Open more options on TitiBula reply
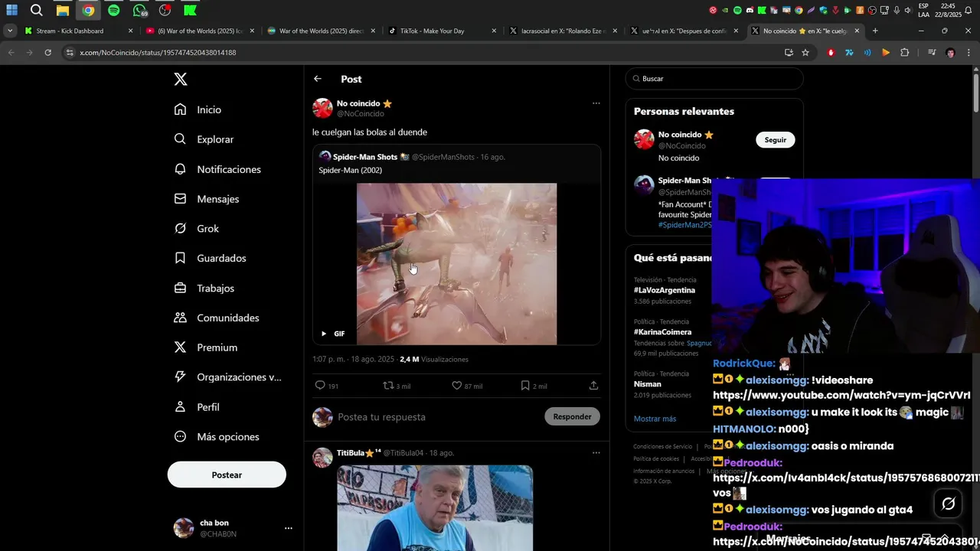 tap(596, 452)
